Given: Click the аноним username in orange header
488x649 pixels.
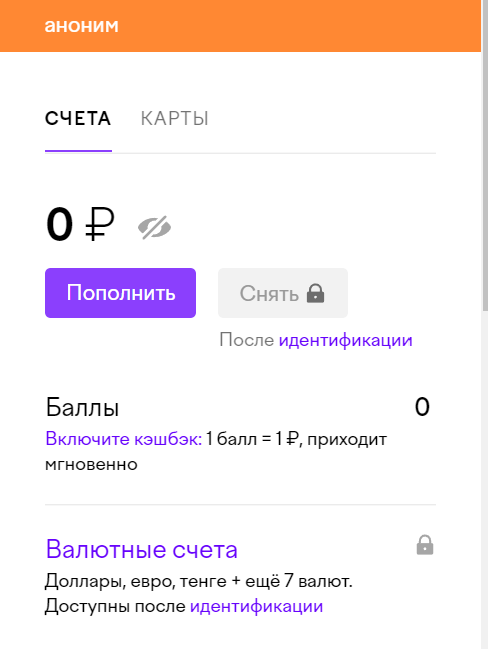Looking at the screenshot, I should (x=82, y=26).
